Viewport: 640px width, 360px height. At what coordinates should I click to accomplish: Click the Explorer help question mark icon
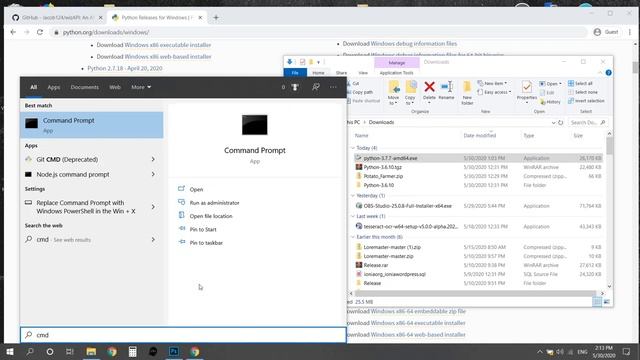[x=608, y=73]
